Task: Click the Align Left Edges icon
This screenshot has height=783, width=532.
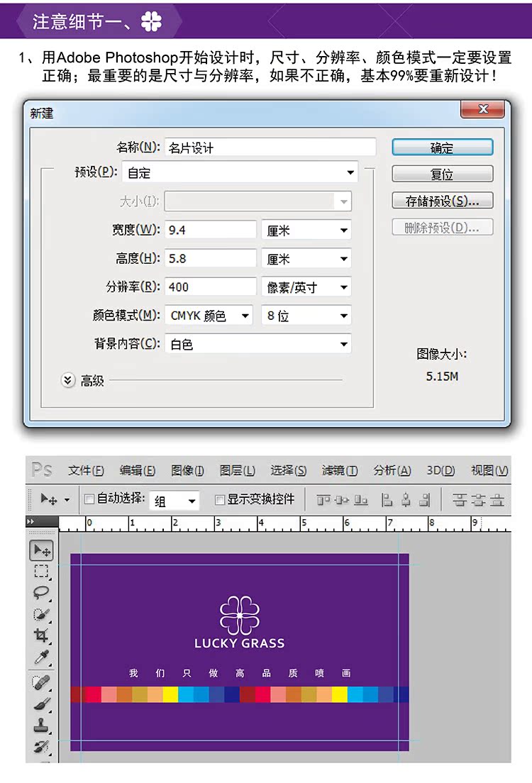Action: coord(387,500)
